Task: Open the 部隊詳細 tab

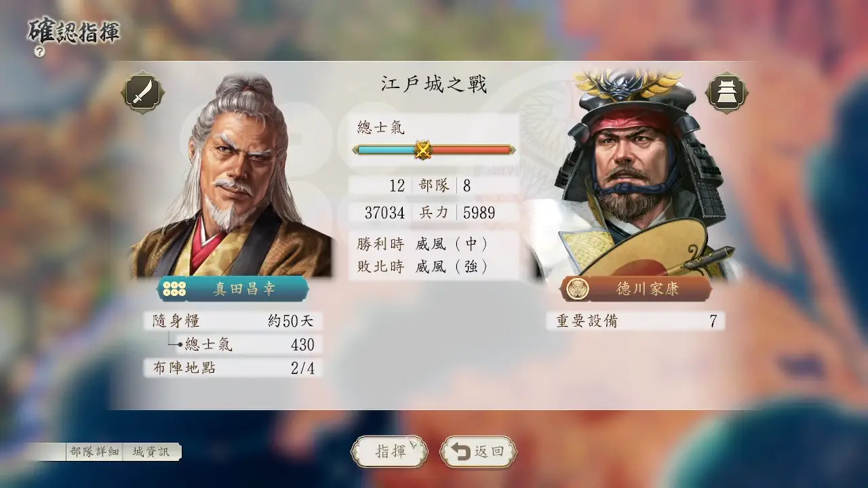Action: (94, 452)
